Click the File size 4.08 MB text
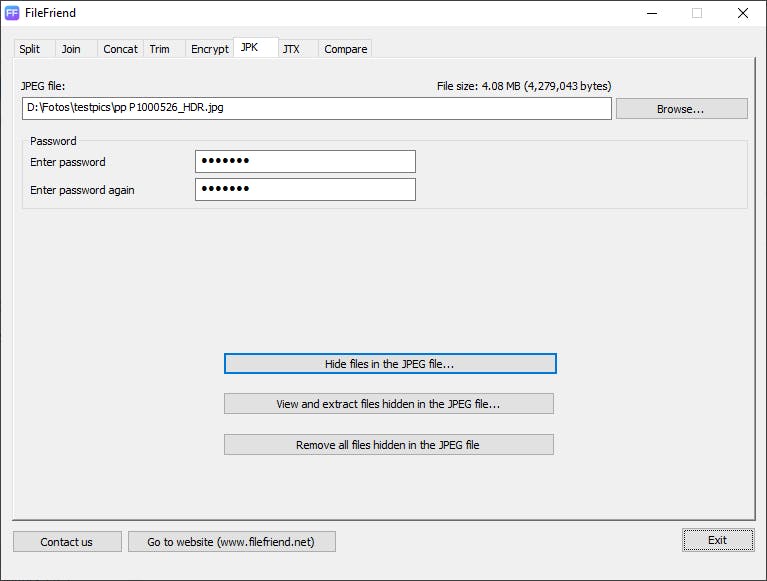Image resolution: width=767 pixels, height=581 pixels. pos(524,86)
